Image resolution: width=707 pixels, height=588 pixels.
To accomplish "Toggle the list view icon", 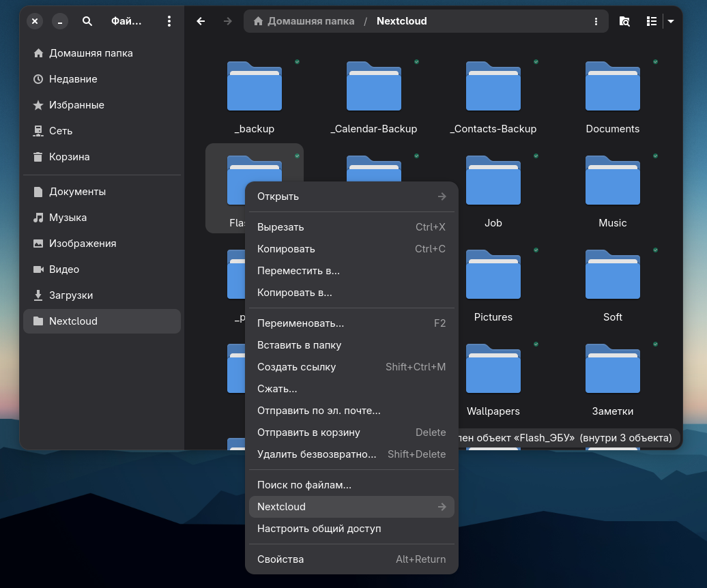I will [652, 21].
